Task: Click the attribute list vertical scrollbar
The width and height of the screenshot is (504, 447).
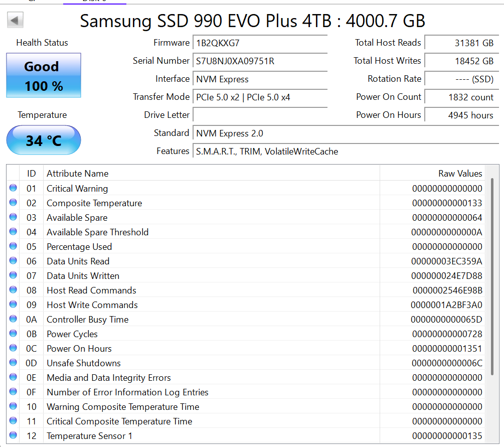Action: point(492,276)
